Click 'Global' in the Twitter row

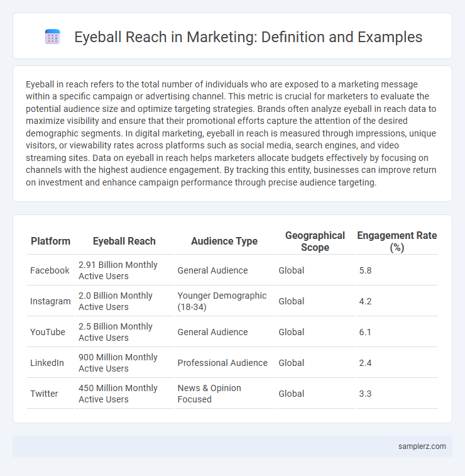pos(291,394)
